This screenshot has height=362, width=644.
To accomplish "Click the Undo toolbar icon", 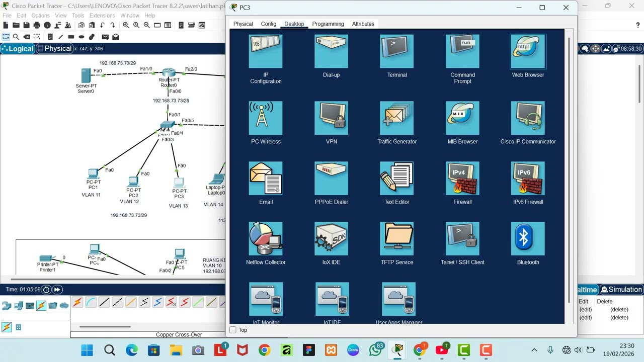I will [103, 25].
